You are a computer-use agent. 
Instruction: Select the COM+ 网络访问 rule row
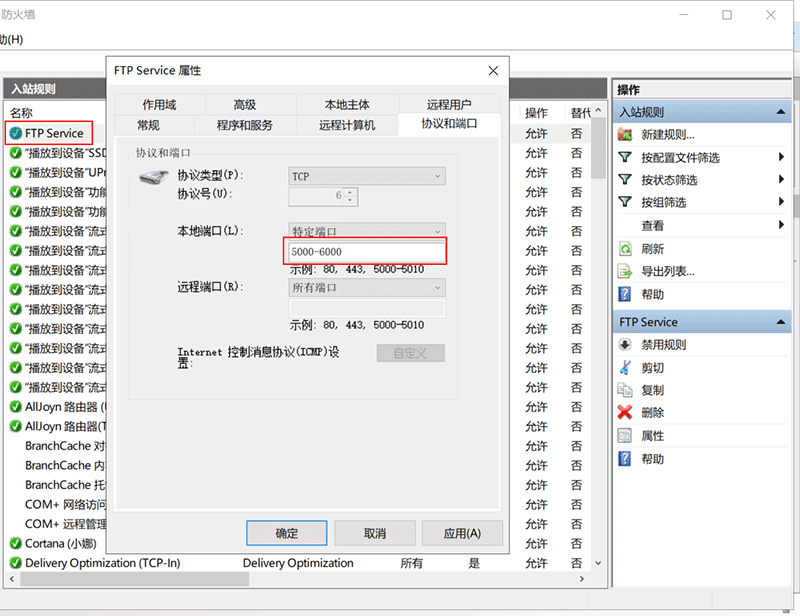pos(65,504)
